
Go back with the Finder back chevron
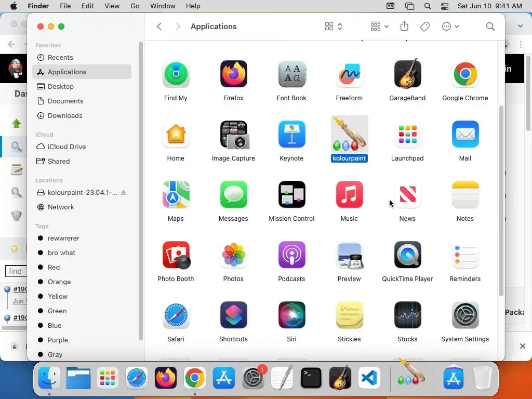[159, 26]
